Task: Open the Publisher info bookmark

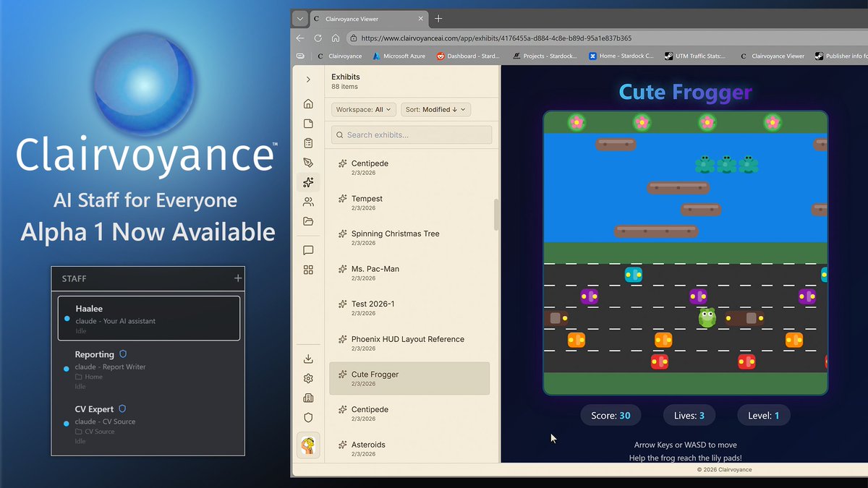Action: (x=841, y=56)
